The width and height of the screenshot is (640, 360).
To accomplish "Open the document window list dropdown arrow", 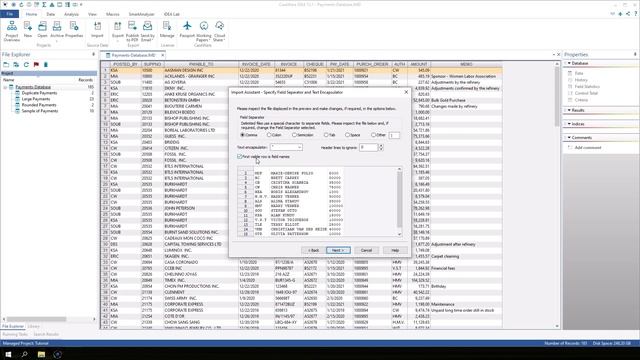I will (x=553, y=54).
